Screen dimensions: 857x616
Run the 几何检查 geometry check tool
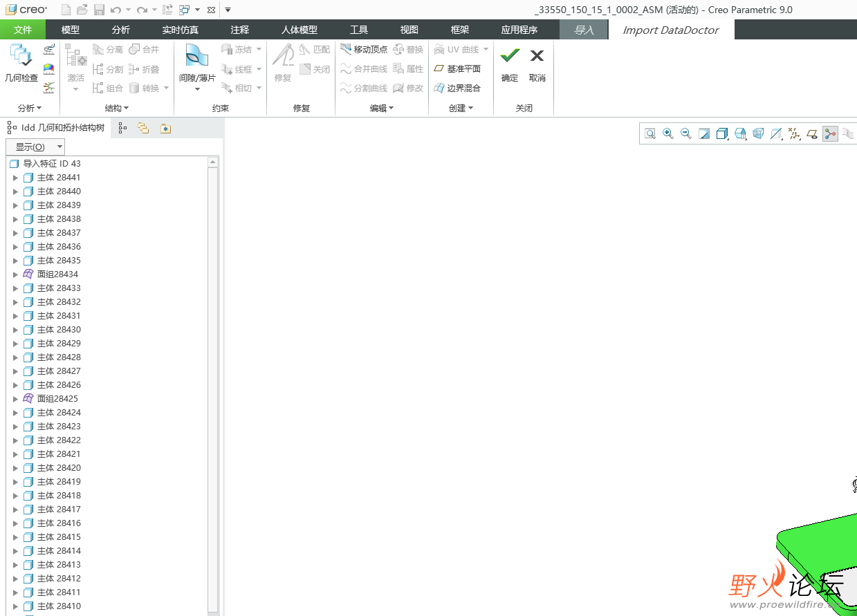point(21,64)
